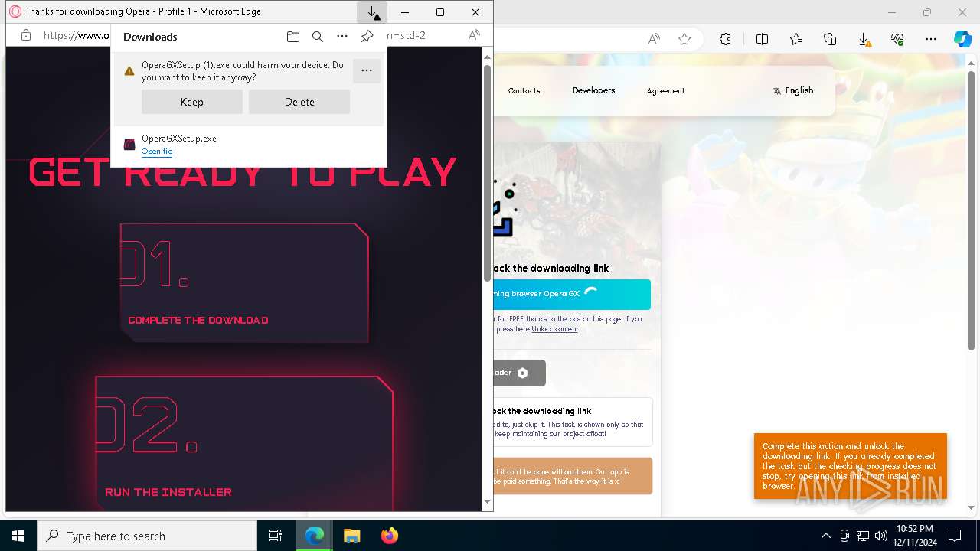Click scrollbar down arrow in Opera popup
The width and height of the screenshot is (980, 551).
pos(487,502)
